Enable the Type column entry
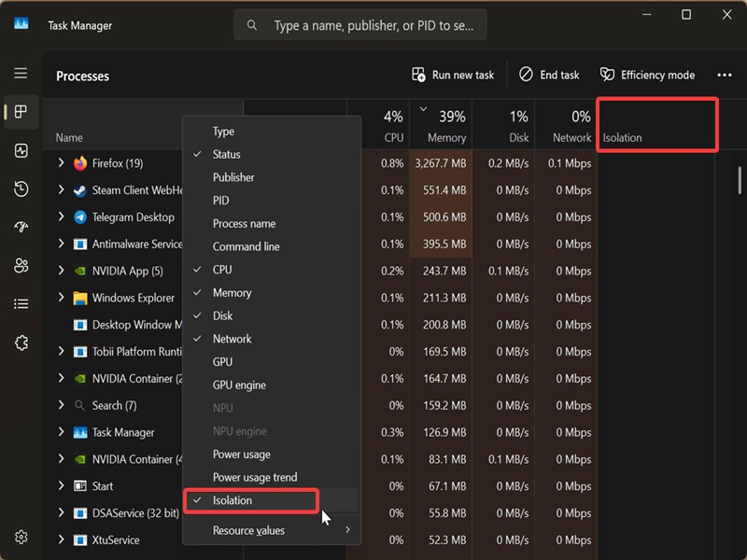The image size is (747, 560). 272,132
